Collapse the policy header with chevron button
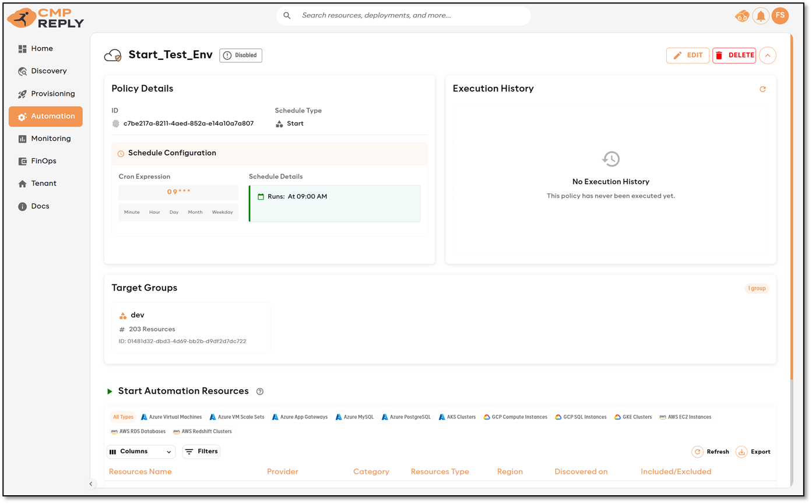The image size is (812, 504). [768, 55]
